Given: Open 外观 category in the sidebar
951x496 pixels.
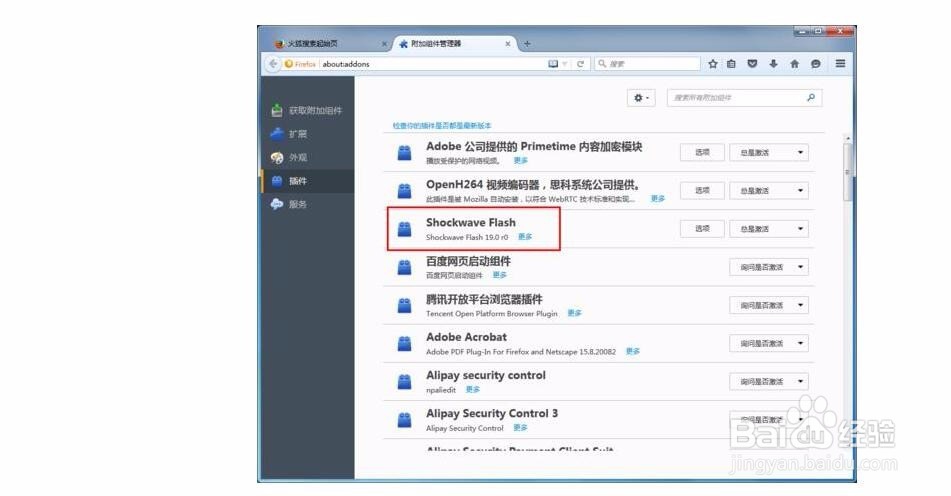Looking at the screenshot, I should 308,158.
